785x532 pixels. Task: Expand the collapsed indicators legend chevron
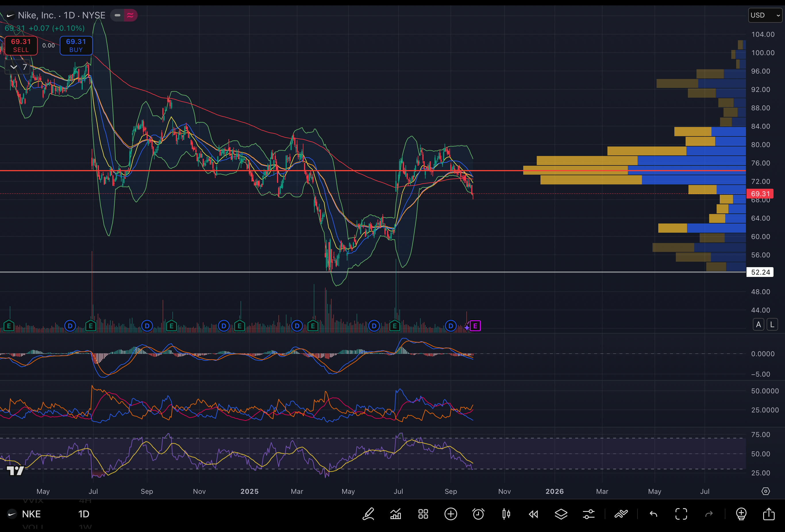coord(14,67)
